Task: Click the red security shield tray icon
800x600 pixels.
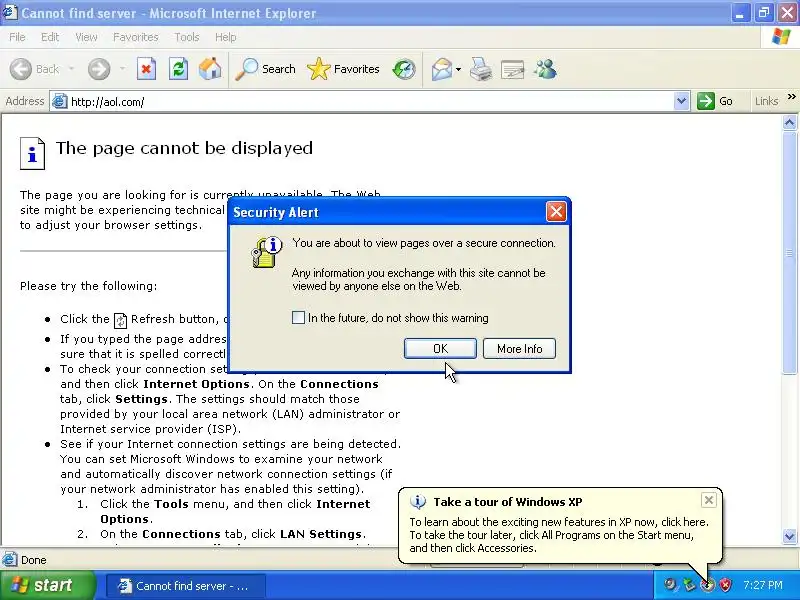Action: coord(725,585)
